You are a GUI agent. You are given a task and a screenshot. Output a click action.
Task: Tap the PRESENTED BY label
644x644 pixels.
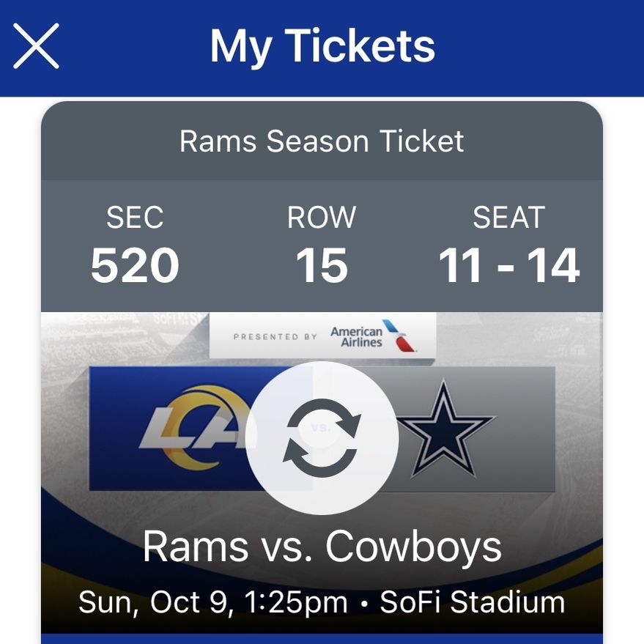[x=275, y=337]
